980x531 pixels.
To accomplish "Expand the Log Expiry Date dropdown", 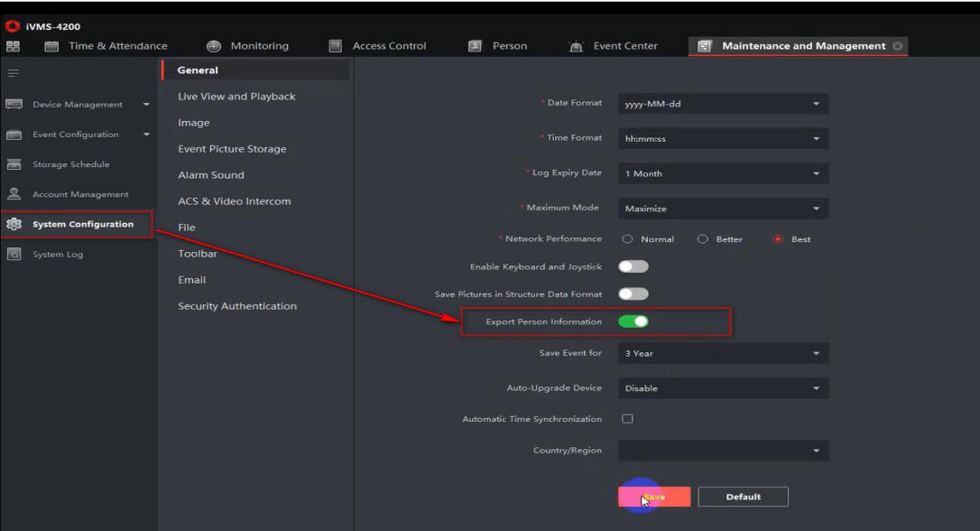I will (x=723, y=173).
